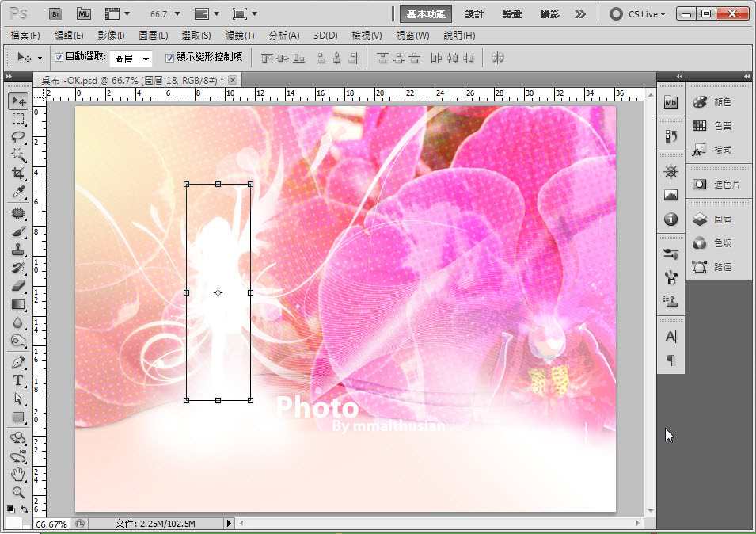Image resolution: width=756 pixels, height=534 pixels.
Task: Click the 66.67% zoom field in status bar
Action: click(51, 524)
